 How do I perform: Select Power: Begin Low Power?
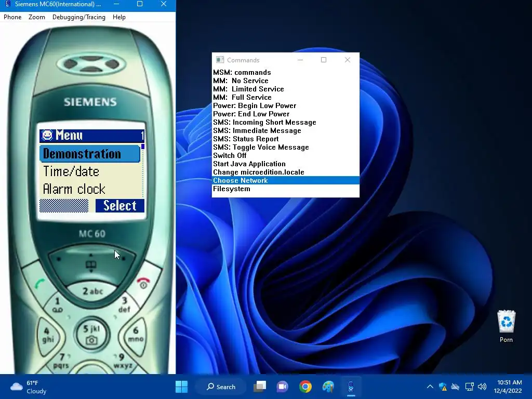click(286, 105)
